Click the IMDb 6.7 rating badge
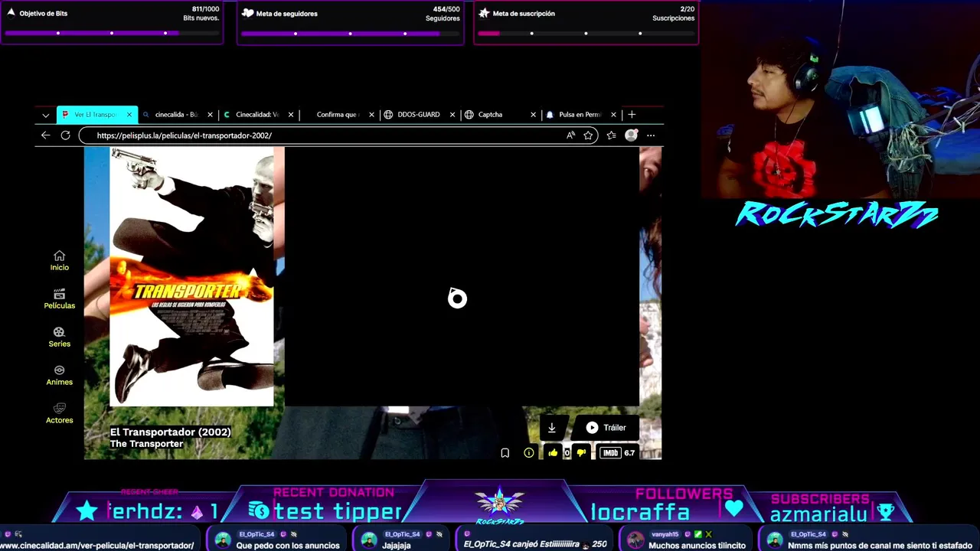Viewport: 980px width, 551px height. (618, 453)
